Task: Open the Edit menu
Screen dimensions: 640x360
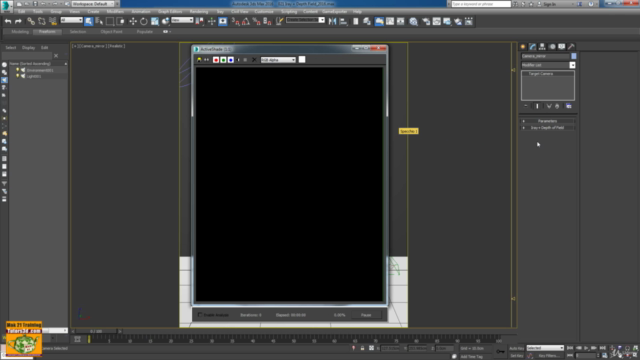Action: click(x=22, y=11)
